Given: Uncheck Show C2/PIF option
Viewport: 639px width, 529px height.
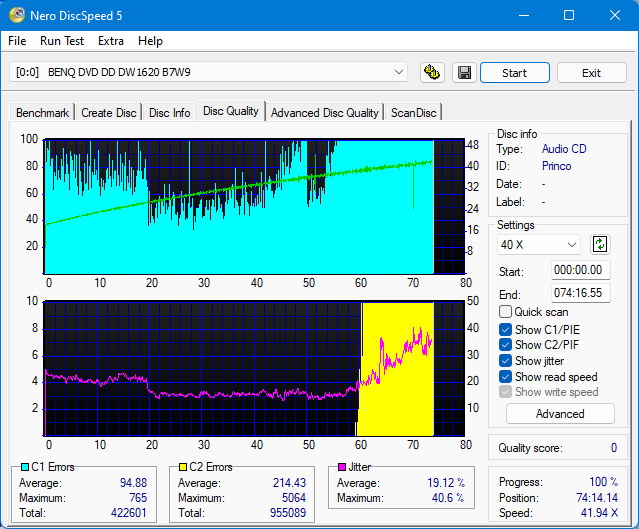Looking at the screenshot, I should [505, 345].
